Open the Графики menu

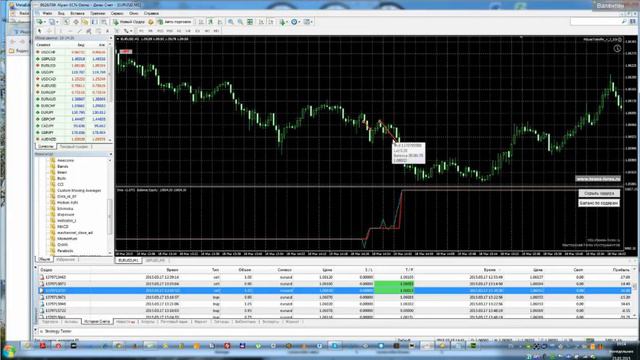point(98,13)
